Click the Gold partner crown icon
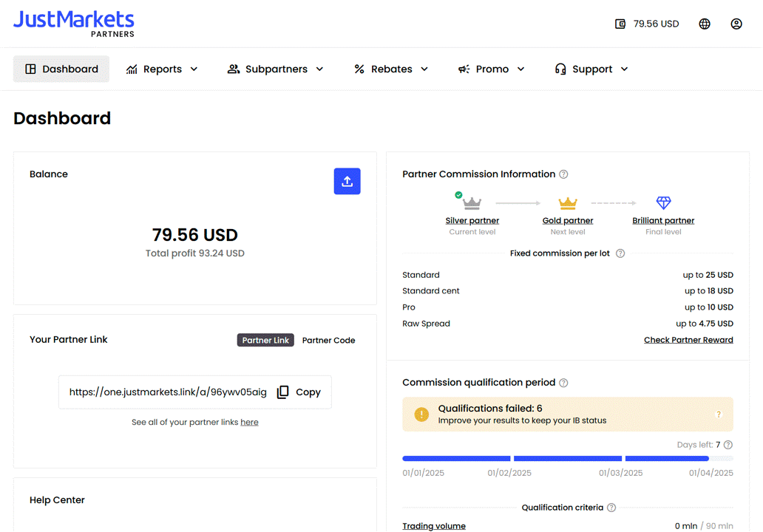The height and width of the screenshot is (532, 763). (x=567, y=202)
